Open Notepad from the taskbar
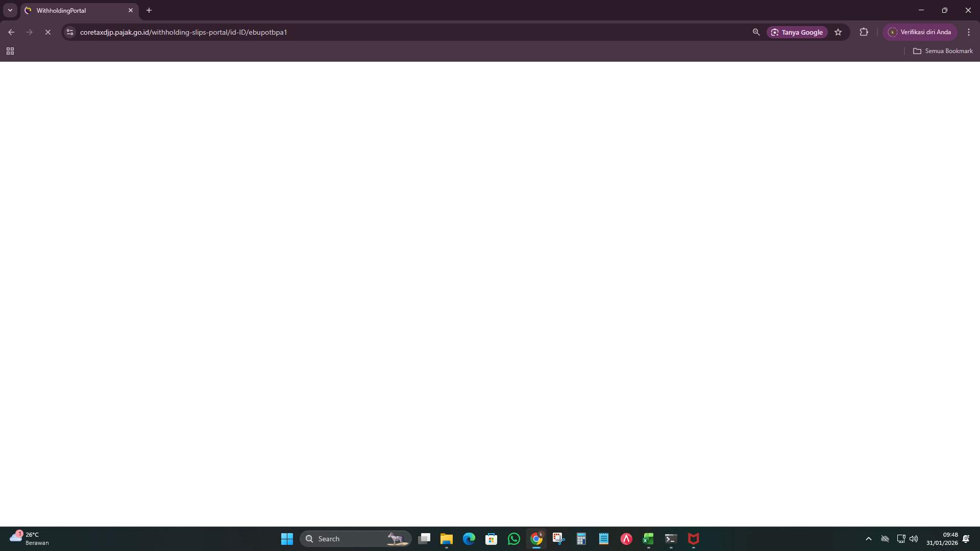 click(x=604, y=539)
